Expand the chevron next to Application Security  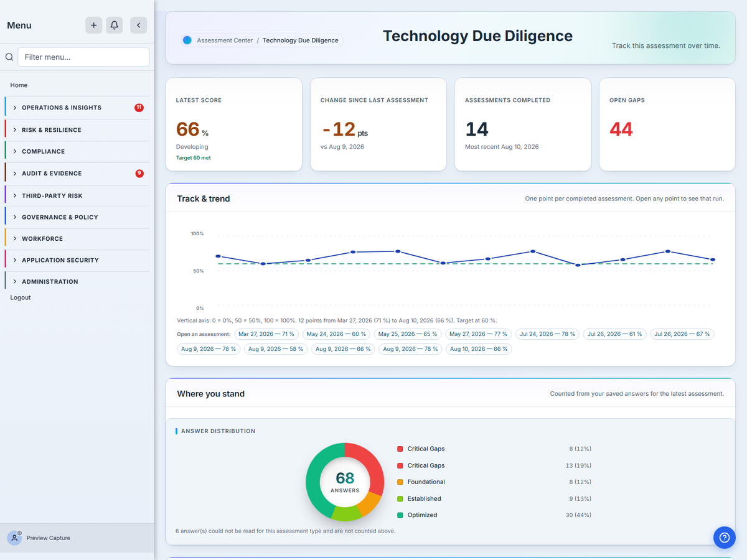pos(15,260)
